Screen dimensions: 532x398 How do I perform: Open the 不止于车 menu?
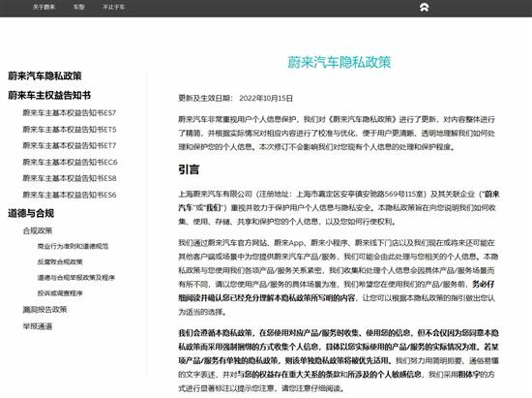[114, 7]
